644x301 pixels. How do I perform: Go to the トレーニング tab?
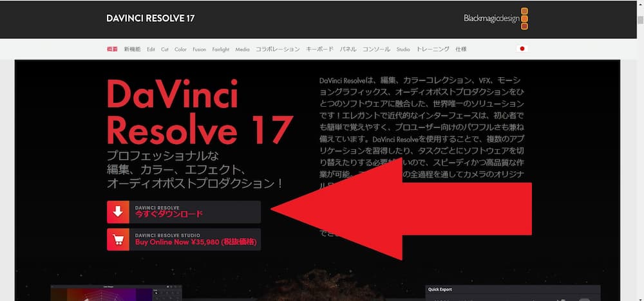click(x=433, y=50)
